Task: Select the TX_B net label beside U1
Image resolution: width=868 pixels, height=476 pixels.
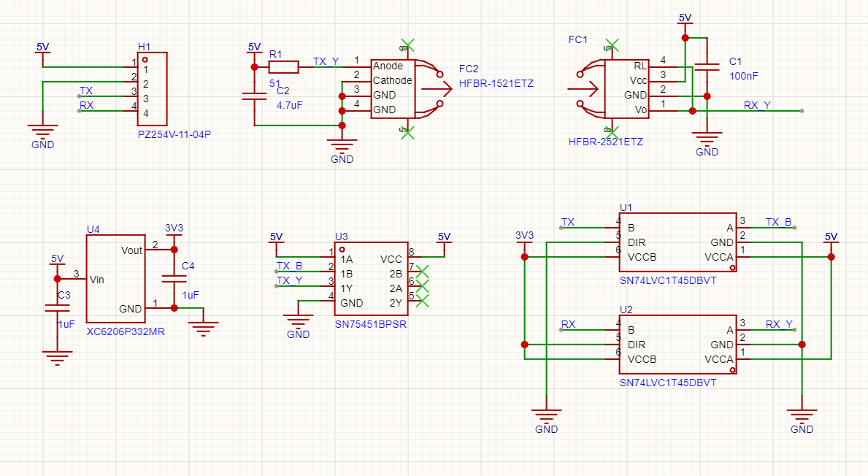Action: coord(778,222)
